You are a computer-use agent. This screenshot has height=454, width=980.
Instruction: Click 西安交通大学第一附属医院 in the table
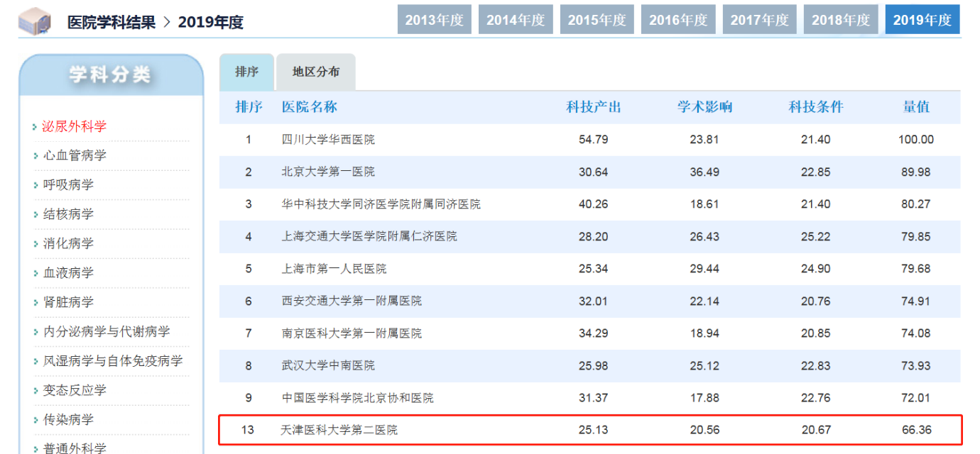coord(352,301)
